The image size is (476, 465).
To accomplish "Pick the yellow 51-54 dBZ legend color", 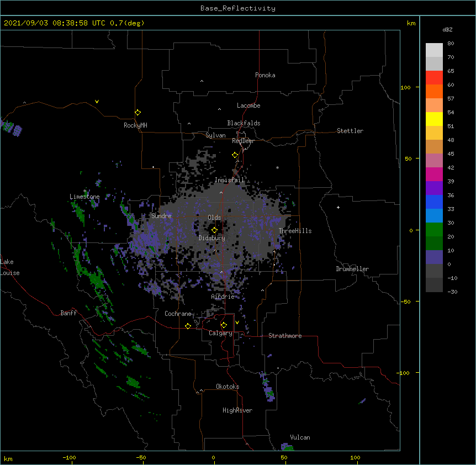I will click(x=434, y=119).
